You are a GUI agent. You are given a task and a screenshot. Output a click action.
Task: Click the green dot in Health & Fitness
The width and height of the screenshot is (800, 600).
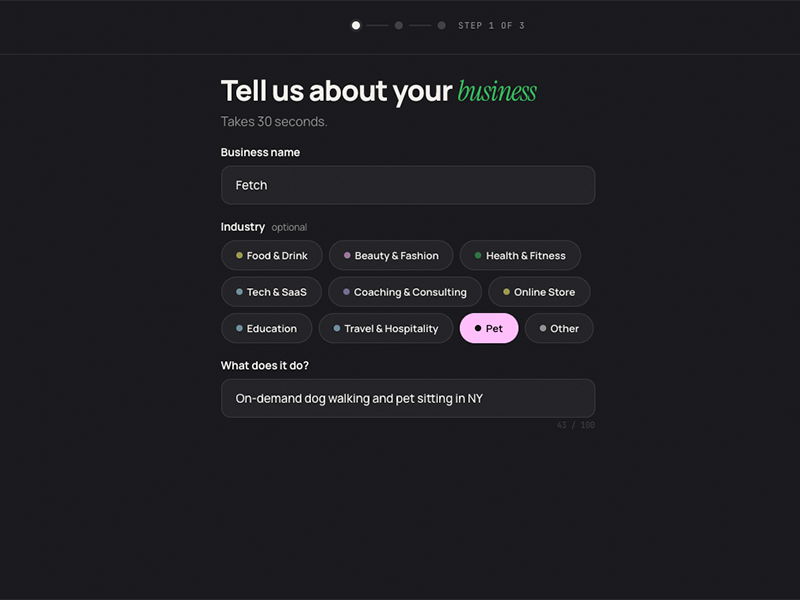point(478,256)
